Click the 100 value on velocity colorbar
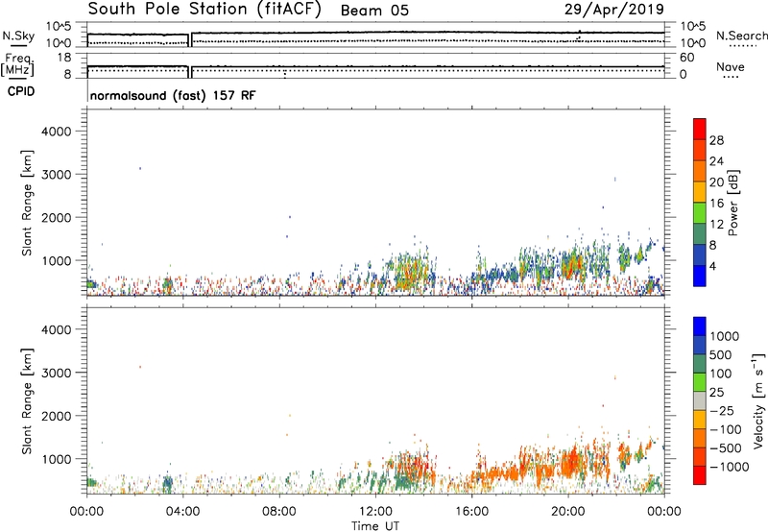 721,374
